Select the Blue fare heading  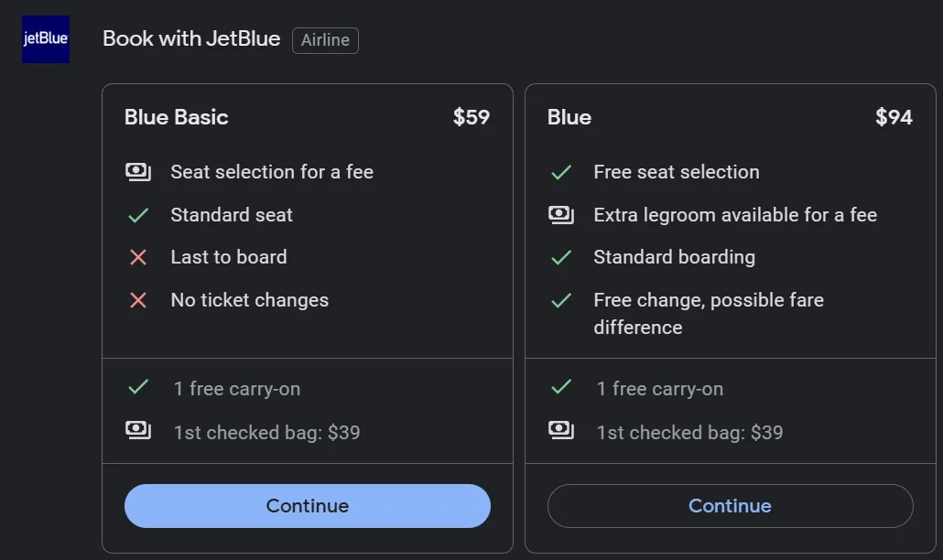pyautogui.click(x=569, y=117)
